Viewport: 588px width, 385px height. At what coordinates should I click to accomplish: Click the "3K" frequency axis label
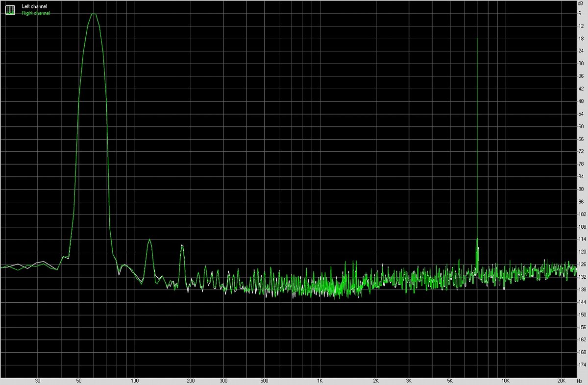pos(409,381)
